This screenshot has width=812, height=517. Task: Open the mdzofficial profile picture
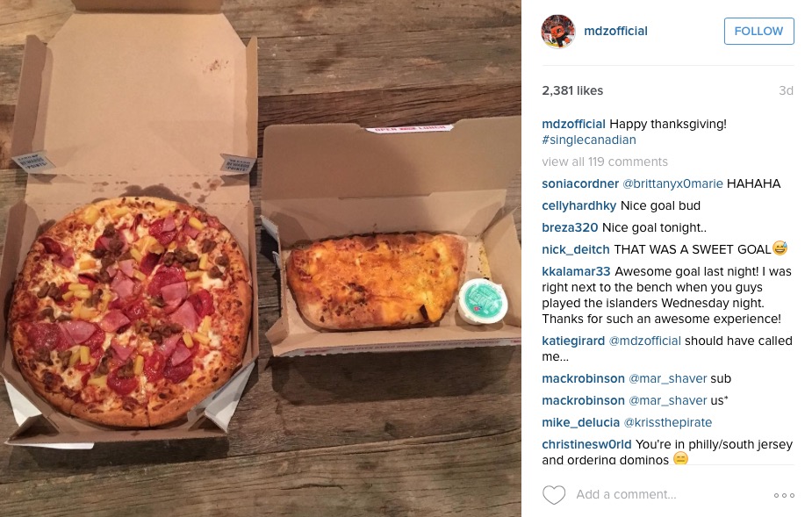pyautogui.click(x=558, y=32)
